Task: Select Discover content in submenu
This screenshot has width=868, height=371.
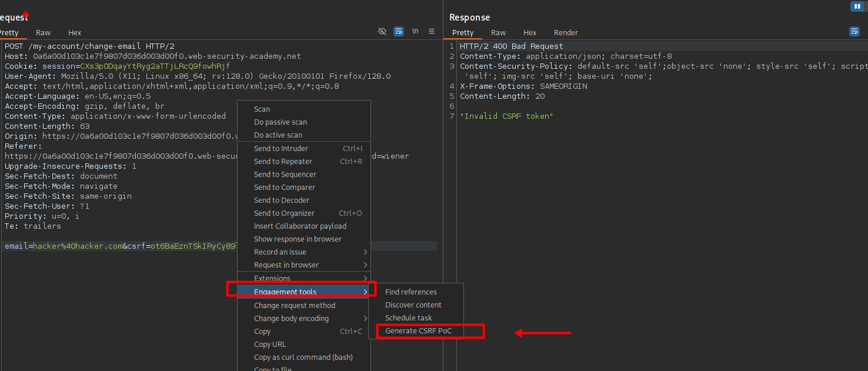Action: click(x=413, y=305)
